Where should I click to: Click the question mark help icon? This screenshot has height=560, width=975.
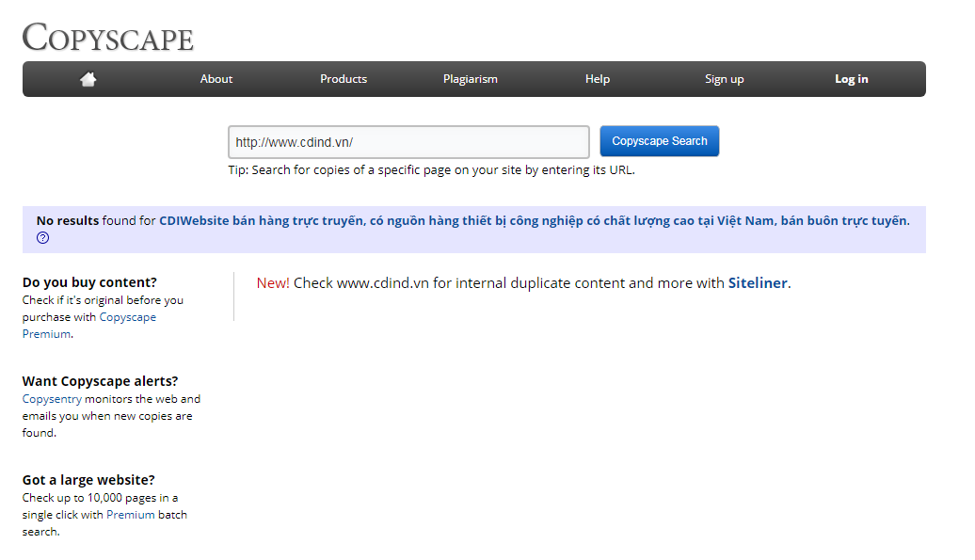(x=42, y=237)
